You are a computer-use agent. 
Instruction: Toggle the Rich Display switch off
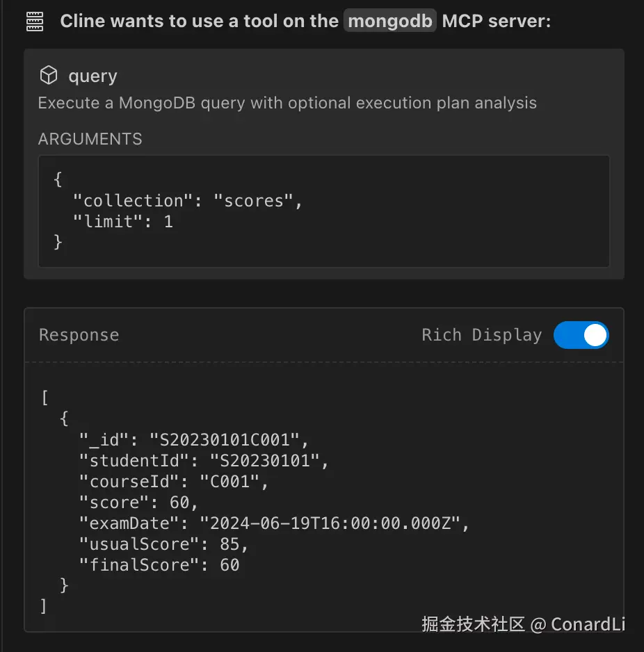click(581, 335)
